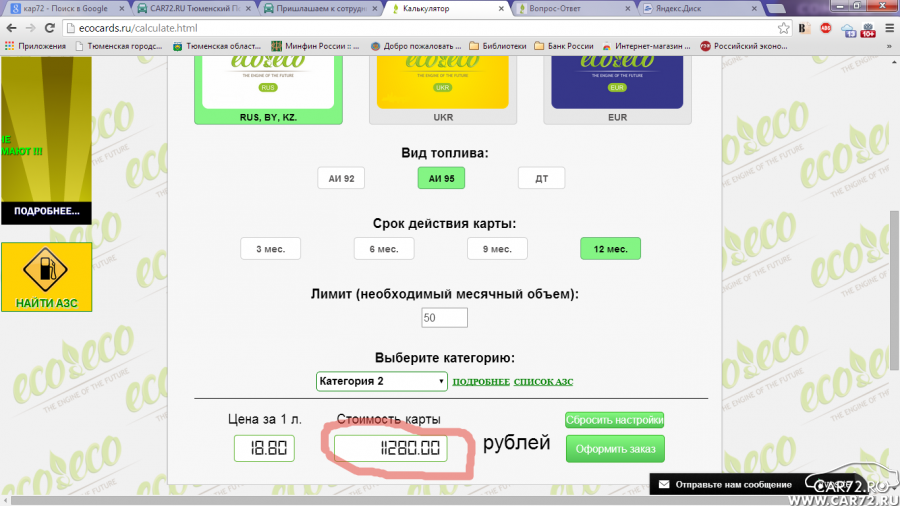Click the Стоимость карты value field
Image resolution: width=900 pixels, height=506 pixels.
click(x=390, y=448)
